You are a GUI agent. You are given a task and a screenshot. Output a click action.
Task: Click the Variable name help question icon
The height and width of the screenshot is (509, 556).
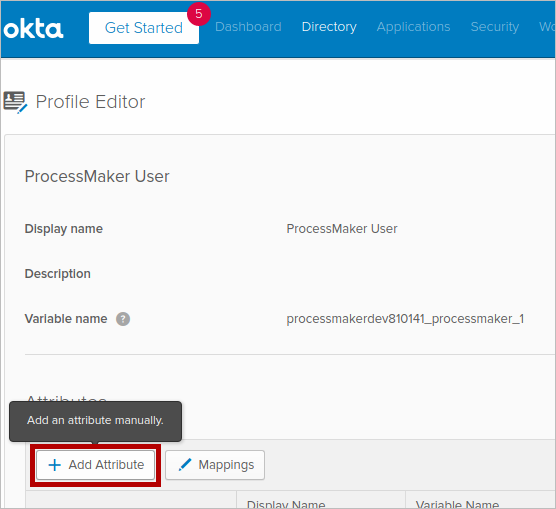point(123,319)
